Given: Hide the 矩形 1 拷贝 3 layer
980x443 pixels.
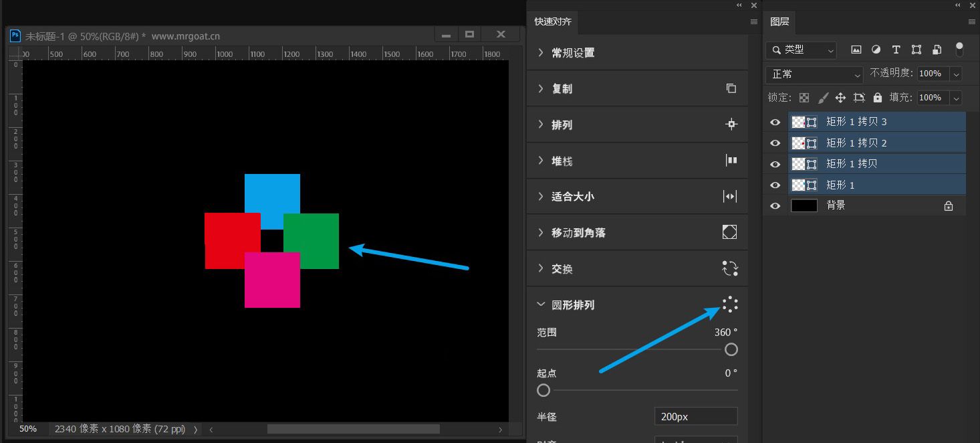Looking at the screenshot, I should (775, 122).
